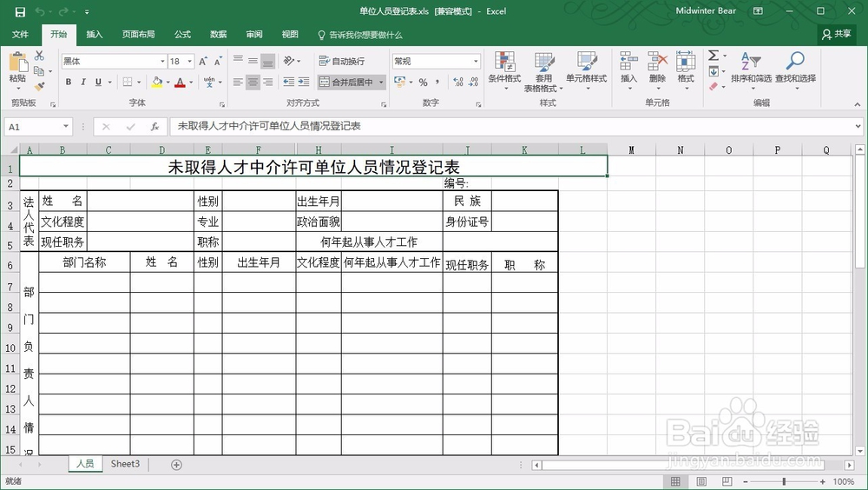868x490 pixels.
Task: Click the Decrease Indent icon
Action: (288, 82)
